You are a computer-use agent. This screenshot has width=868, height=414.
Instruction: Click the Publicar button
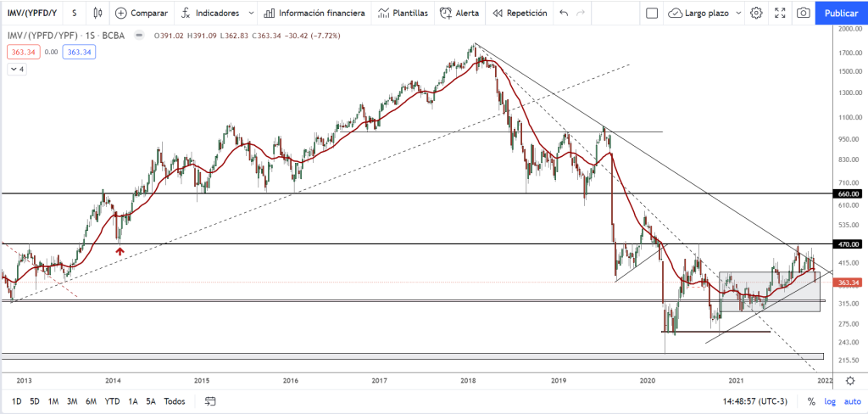[842, 13]
